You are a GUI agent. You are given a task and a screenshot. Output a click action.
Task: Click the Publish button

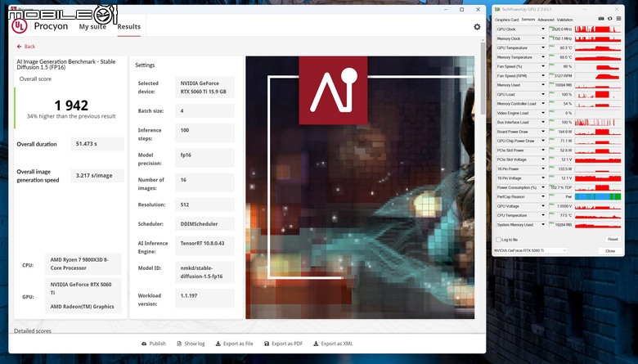154,344
